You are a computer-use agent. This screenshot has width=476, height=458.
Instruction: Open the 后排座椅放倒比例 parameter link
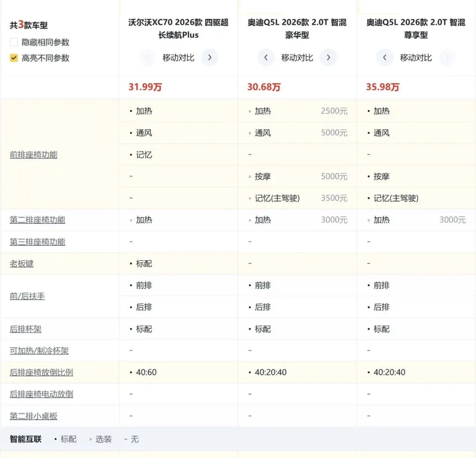[x=41, y=373]
